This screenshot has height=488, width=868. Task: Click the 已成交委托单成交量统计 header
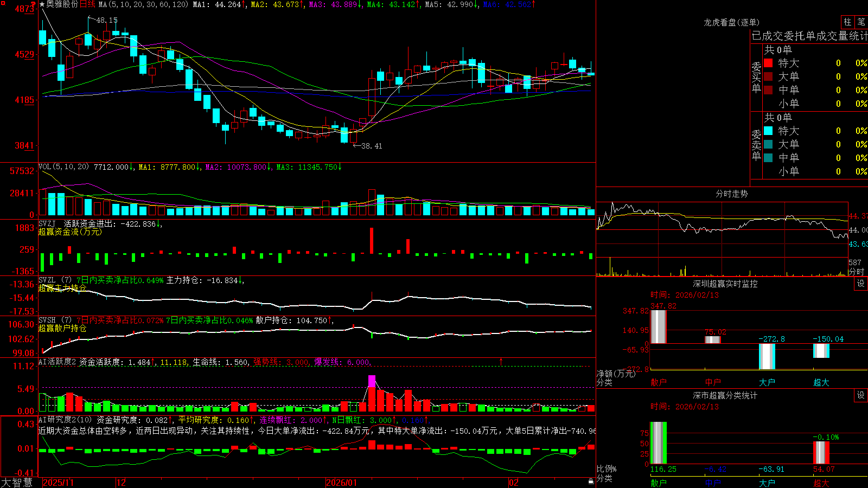(809, 36)
